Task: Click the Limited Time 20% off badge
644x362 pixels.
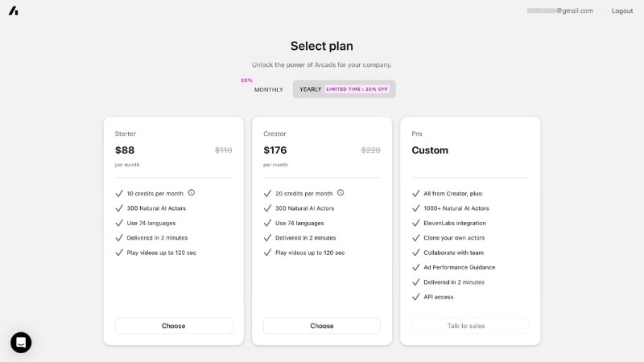Action: coord(357,89)
